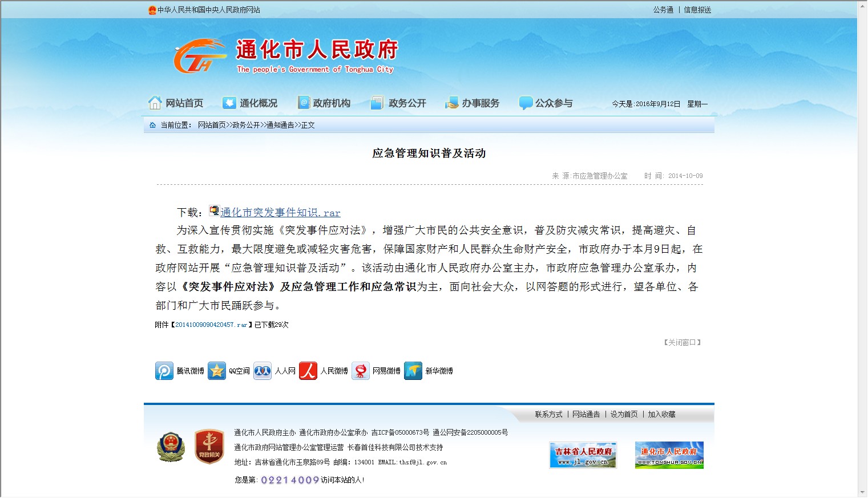The height and width of the screenshot is (498, 868).
Task: Share the page to QQ空间 via its icon
Action: 217,371
